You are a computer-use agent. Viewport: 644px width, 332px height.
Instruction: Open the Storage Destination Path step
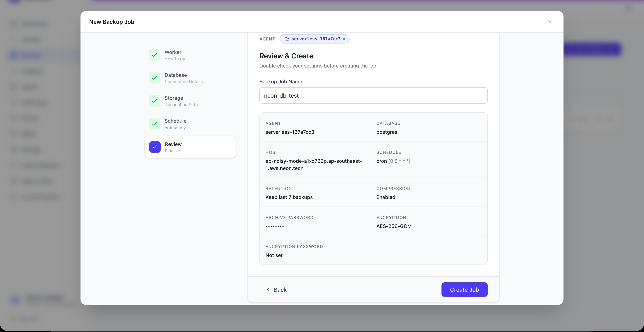pos(190,101)
